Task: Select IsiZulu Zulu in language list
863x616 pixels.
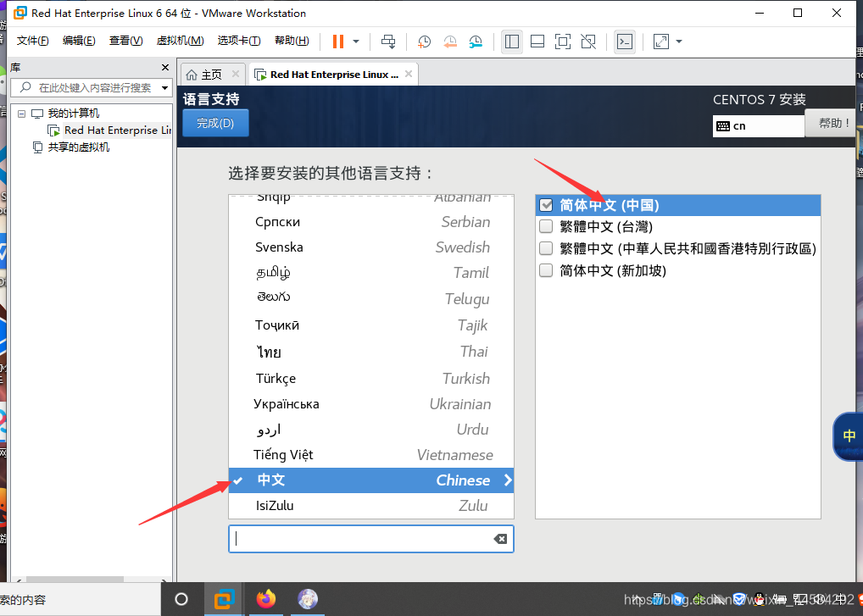Action: (371, 506)
